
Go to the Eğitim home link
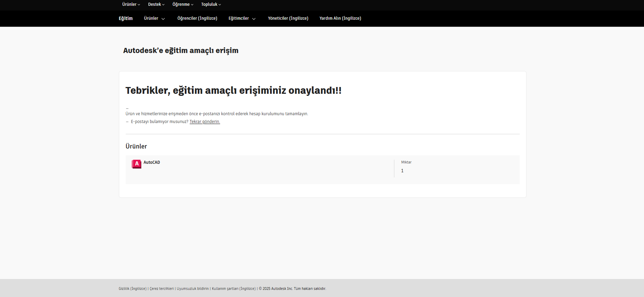coord(126,18)
